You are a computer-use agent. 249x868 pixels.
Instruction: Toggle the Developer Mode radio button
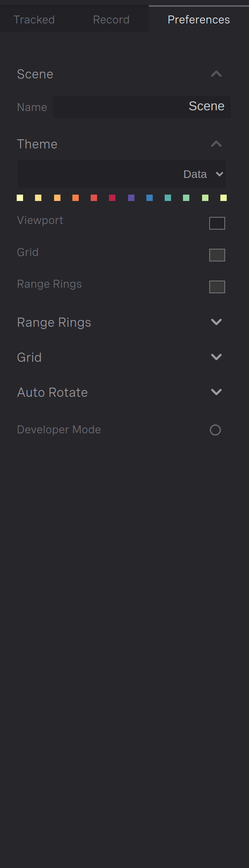click(215, 430)
